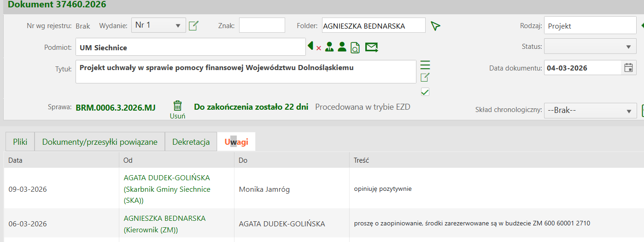Click the send envelope icon
Screen dimensions: 644x242
coord(371,47)
